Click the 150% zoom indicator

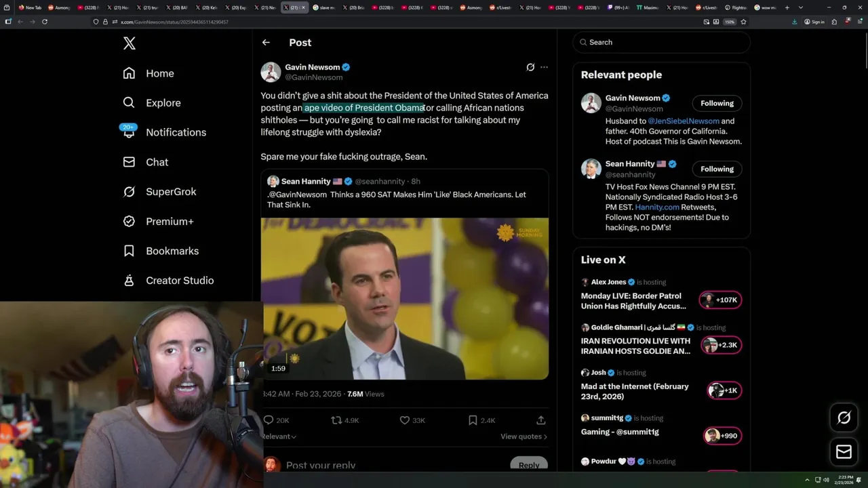coord(729,22)
